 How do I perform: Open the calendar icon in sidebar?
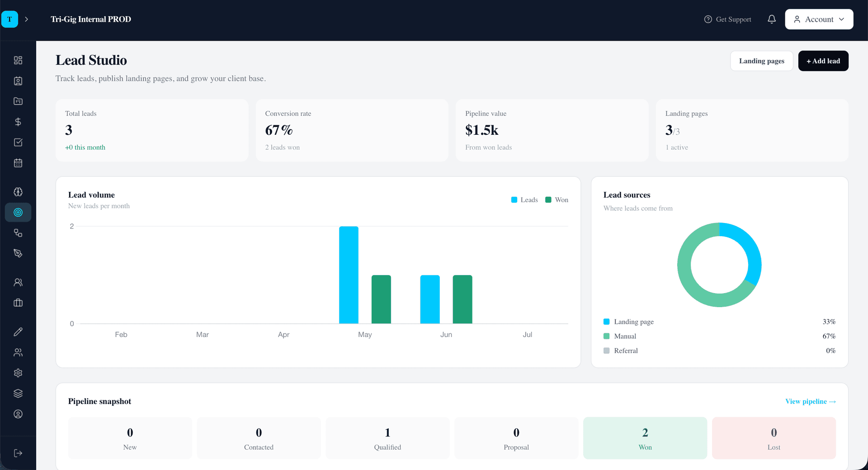(18, 163)
